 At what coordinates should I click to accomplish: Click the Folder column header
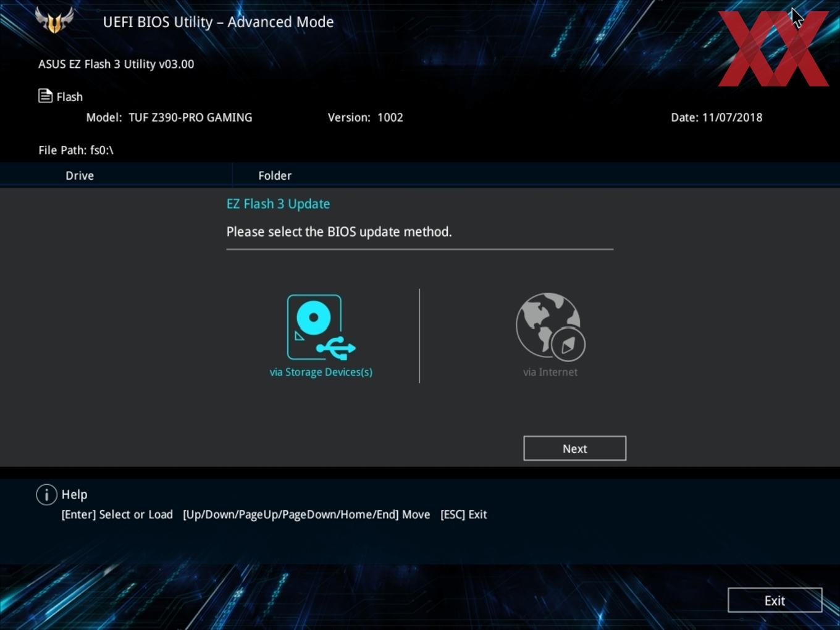pyautogui.click(x=275, y=175)
